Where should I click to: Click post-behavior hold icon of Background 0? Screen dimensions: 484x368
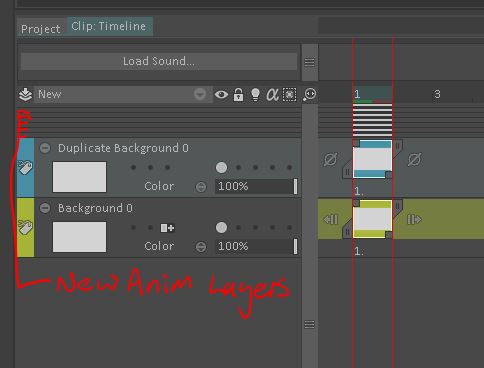pos(414,219)
